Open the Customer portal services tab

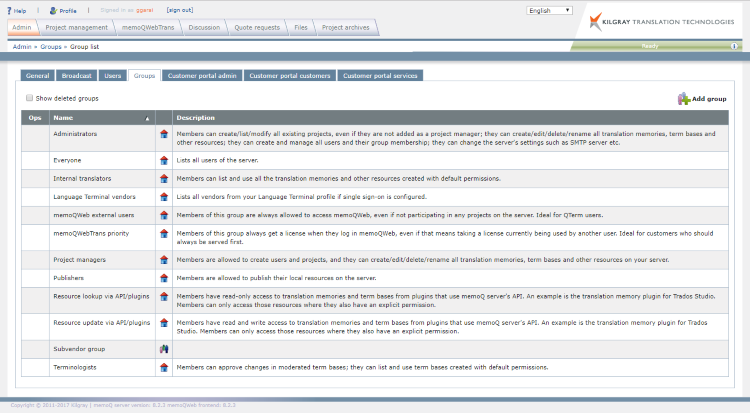click(x=380, y=75)
